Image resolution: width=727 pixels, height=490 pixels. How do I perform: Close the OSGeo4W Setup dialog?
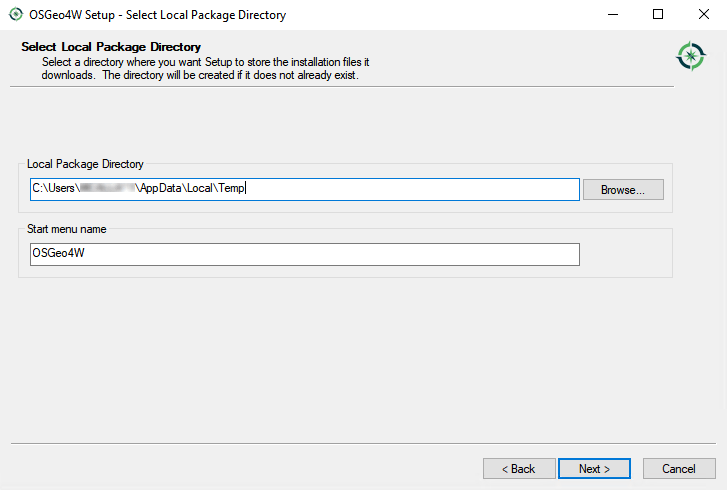tap(703, 15)
